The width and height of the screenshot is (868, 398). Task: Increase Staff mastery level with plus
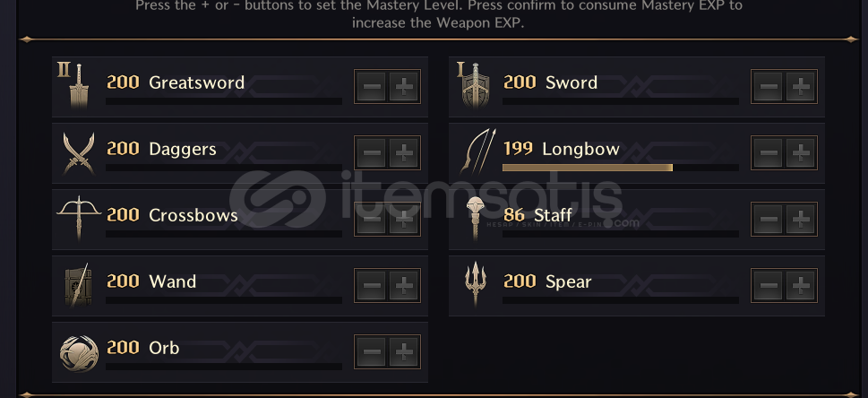click(x=801, y=220)
